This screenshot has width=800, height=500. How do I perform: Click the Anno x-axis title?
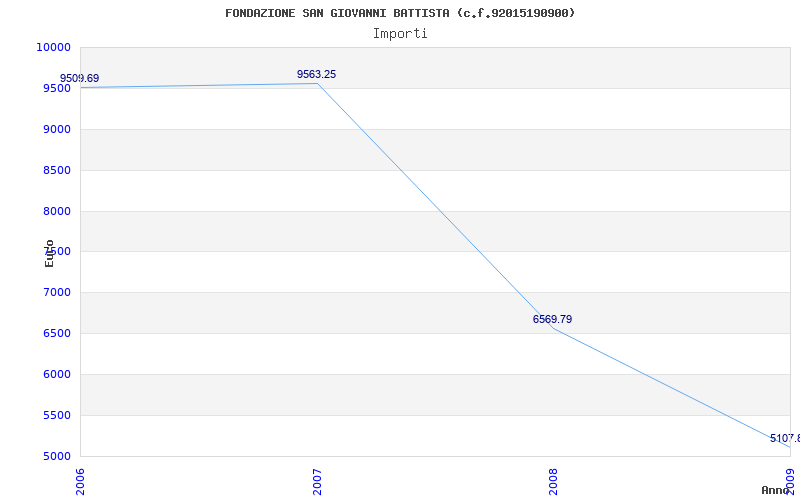[x=776, y=490]
